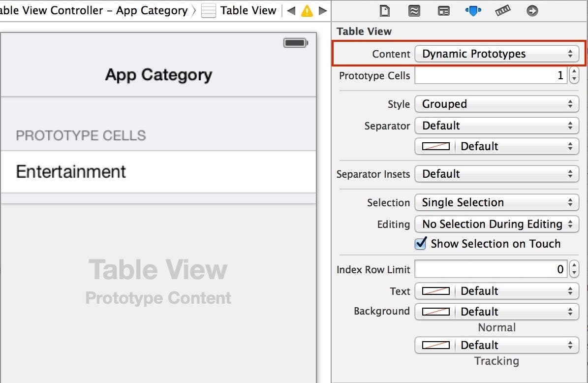Click the Prototype Cells stepper
Image resolution: width=588 pixels, height=383 pixels.
574,76
